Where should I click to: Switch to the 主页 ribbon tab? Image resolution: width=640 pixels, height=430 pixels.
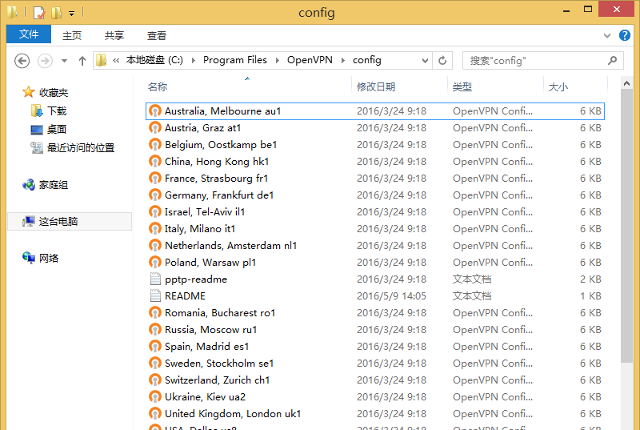[x=72, y=35]
